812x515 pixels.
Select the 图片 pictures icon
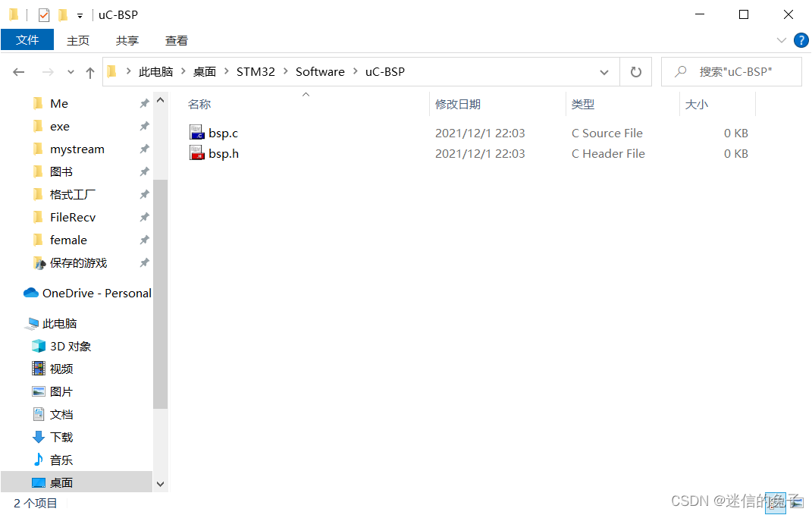point(39,391)
